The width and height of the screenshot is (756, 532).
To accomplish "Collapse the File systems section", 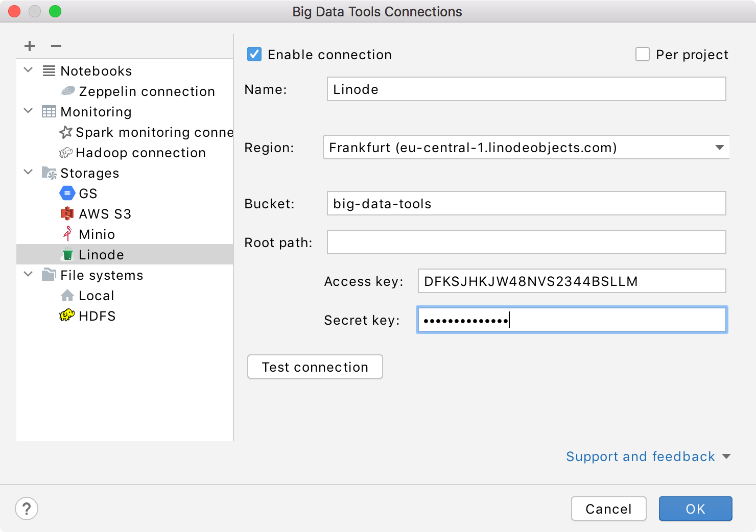I will (28, 274).
